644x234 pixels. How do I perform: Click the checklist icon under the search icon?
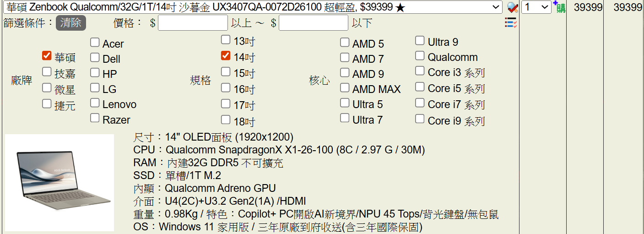(511, 22)
